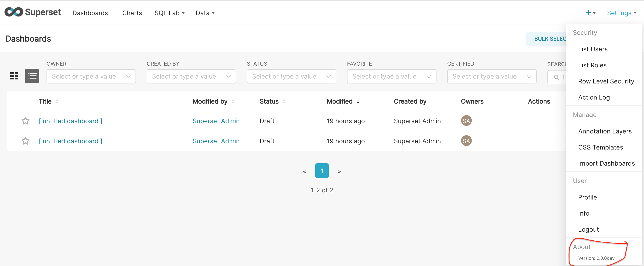Click the sort caret on Modified column
This screenshot has height=266, width=644.
(358, 102)
